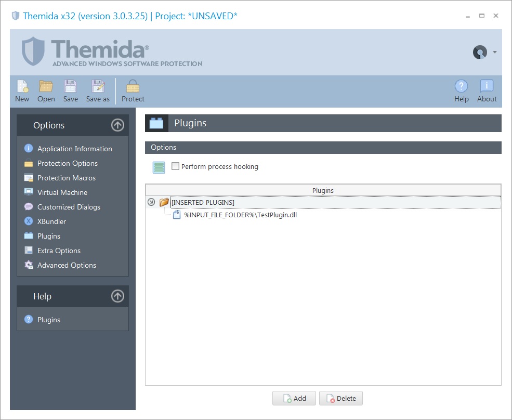Open Plugins help topic link
512x420 pixels.
(x=49, y=320)
